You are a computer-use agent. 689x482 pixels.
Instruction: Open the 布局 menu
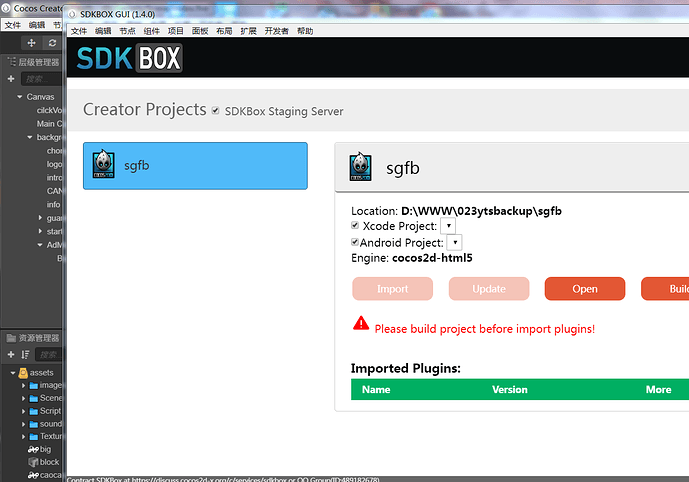224,31
